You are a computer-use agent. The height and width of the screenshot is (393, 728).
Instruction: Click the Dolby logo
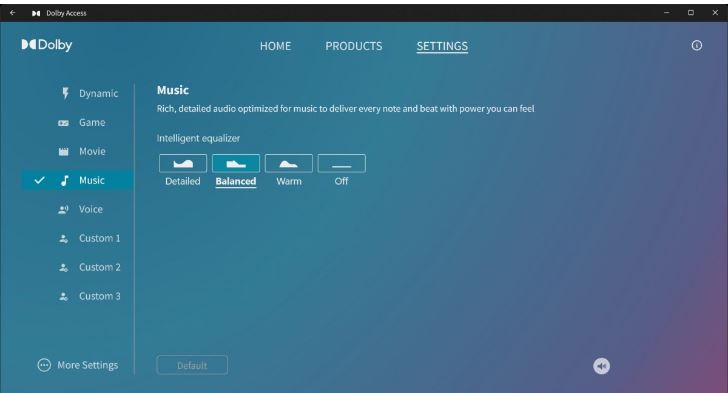[47, 45]
